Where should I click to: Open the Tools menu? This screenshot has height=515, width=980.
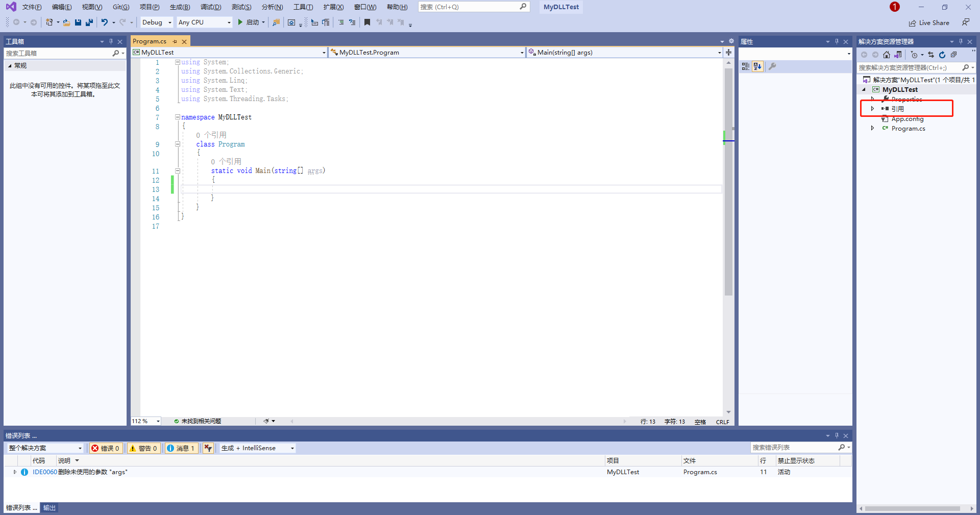coord(303,7)
